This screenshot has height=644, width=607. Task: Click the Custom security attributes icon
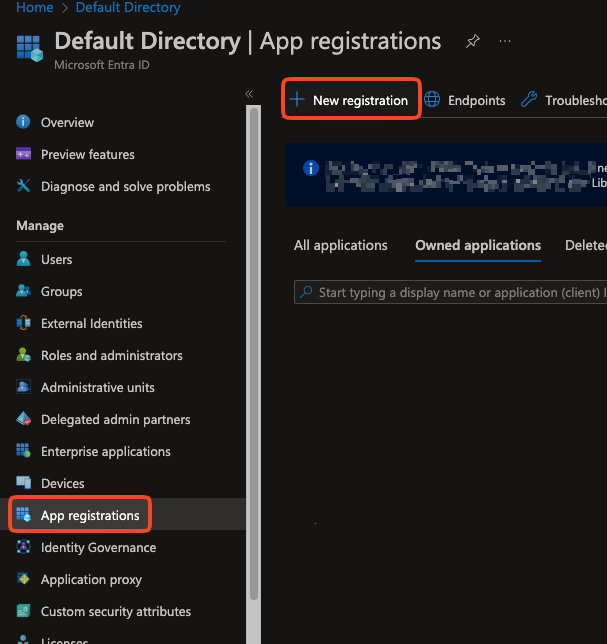click(x=23, y=611)
